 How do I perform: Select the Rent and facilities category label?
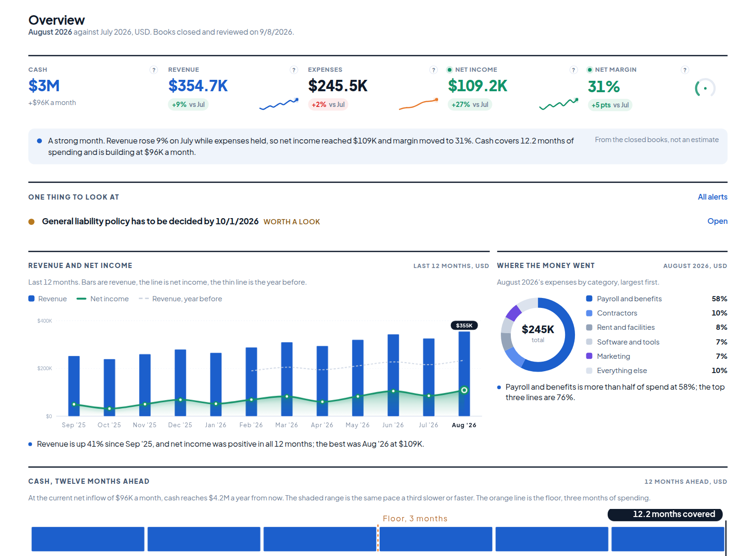[x=626, y=327]
